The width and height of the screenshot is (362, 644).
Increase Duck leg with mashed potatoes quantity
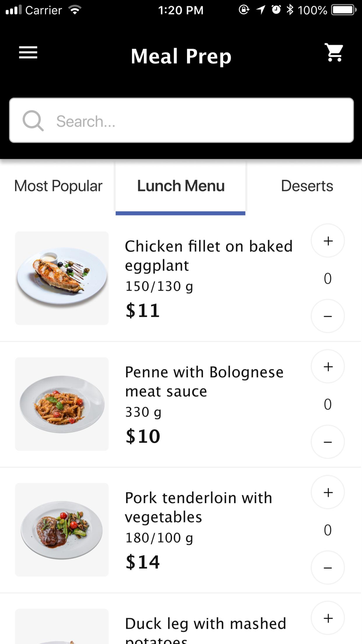[x=328, y=618]
